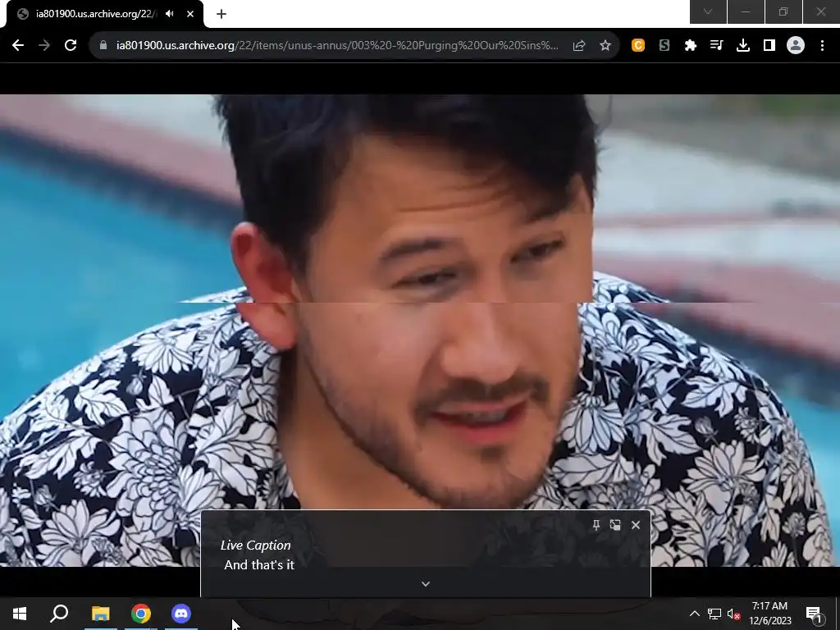Open a new browser tab

pos(221,14)
